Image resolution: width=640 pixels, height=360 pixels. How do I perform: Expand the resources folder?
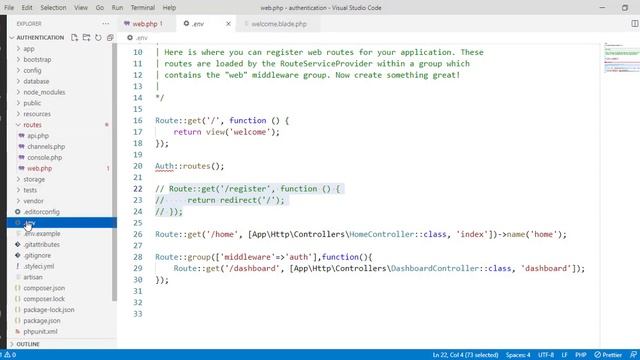click(18, 114)
